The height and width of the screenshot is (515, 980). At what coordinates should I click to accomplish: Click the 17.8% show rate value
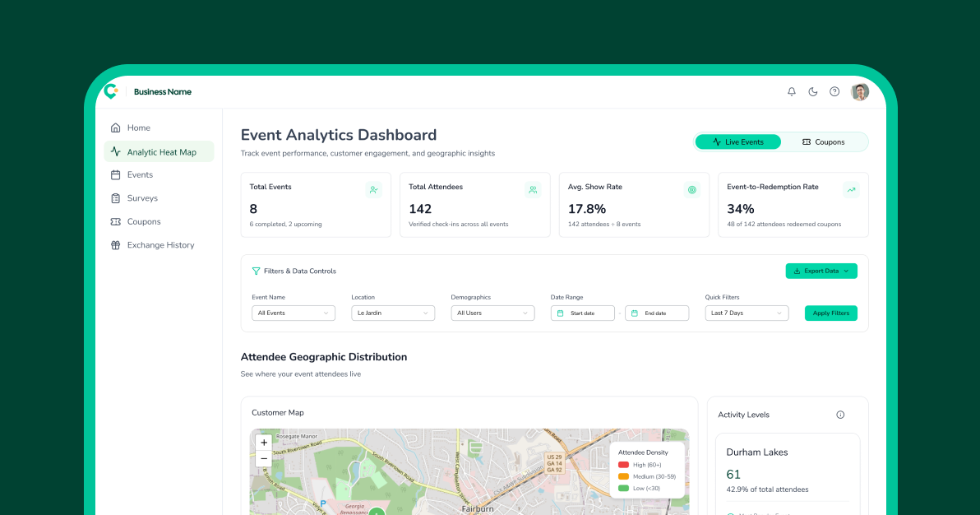(587, 209)
